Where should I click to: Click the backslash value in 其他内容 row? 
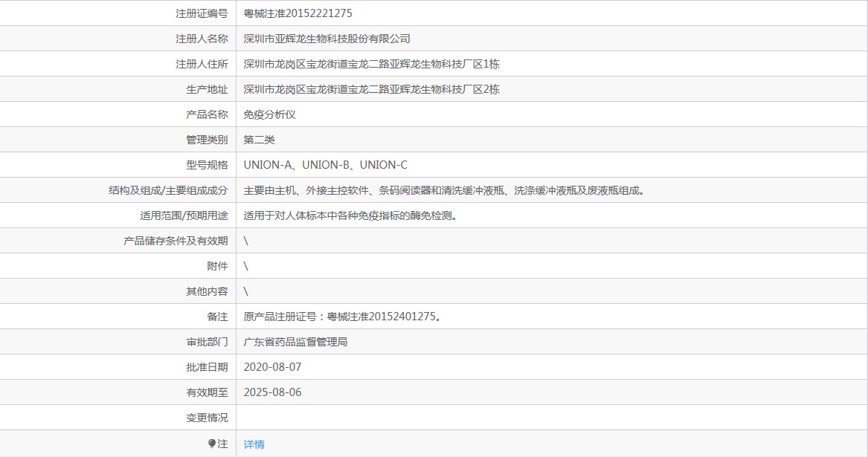pyautogui.click(x=245, y=291)
